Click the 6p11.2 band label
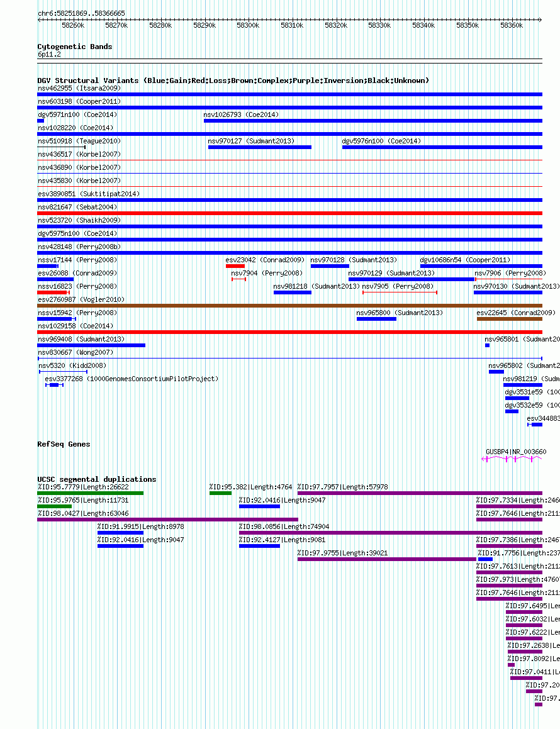Viewport: 560px width, 729px height. (x=49, y=54)
